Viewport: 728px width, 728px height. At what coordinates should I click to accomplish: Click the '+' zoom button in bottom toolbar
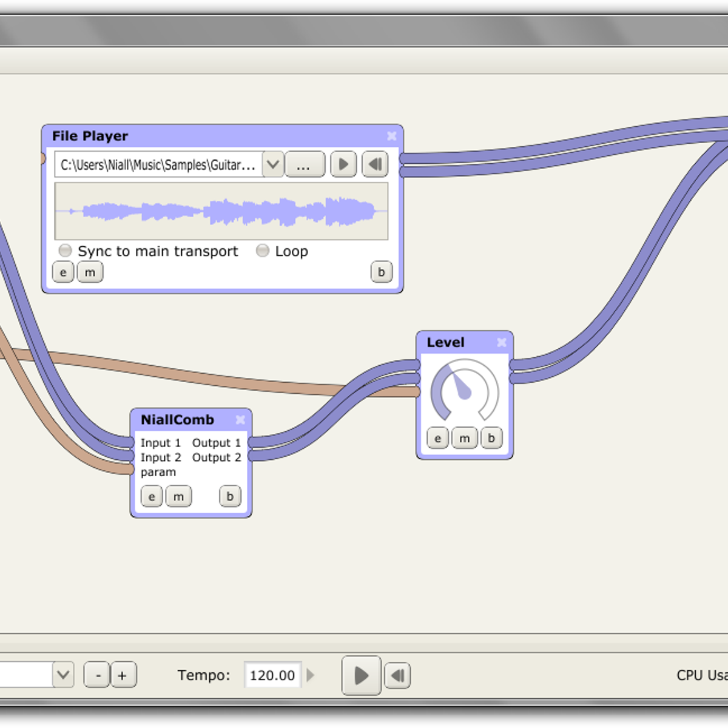pos(124,675)
